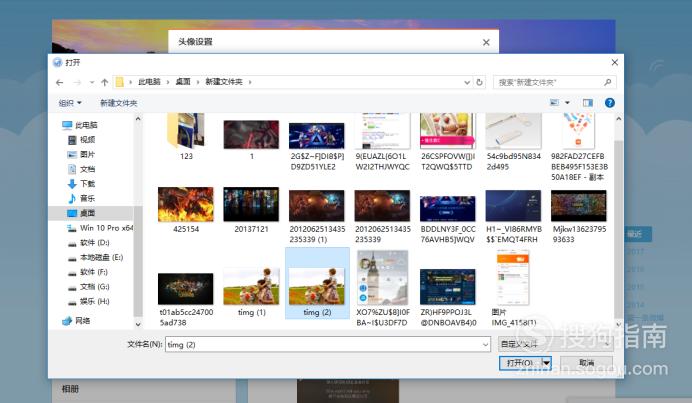This screenshot has width=692, height=403.
Task: Select the image file named 1
Action: 252,139
